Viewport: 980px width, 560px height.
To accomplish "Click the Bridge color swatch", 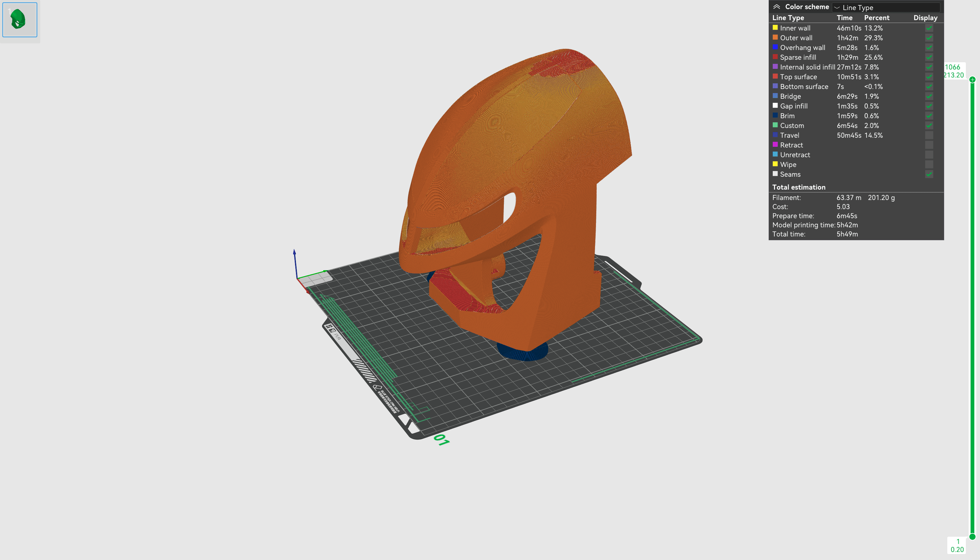I will click(775, 96).
